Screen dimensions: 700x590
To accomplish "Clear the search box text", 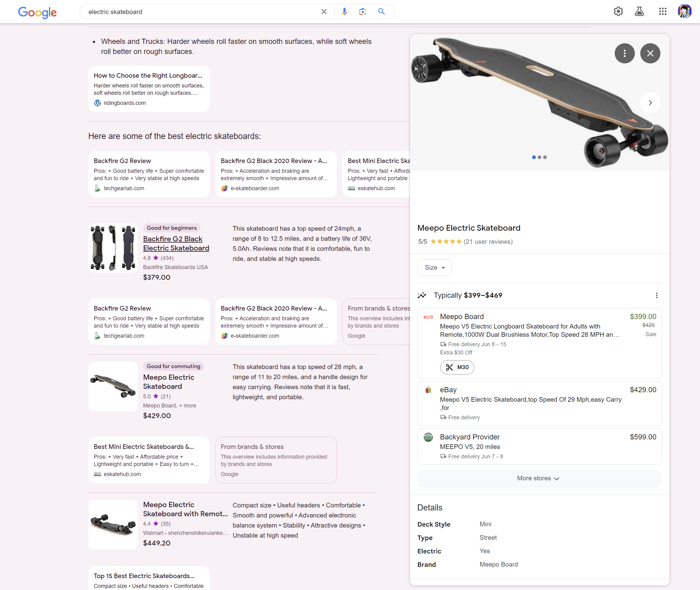I will [x=324, y=12].
